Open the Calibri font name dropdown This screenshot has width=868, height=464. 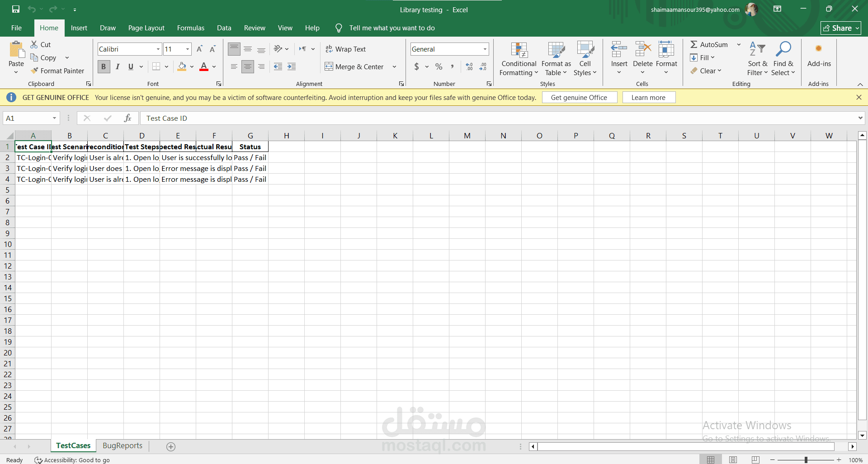(x=158, y=49)
